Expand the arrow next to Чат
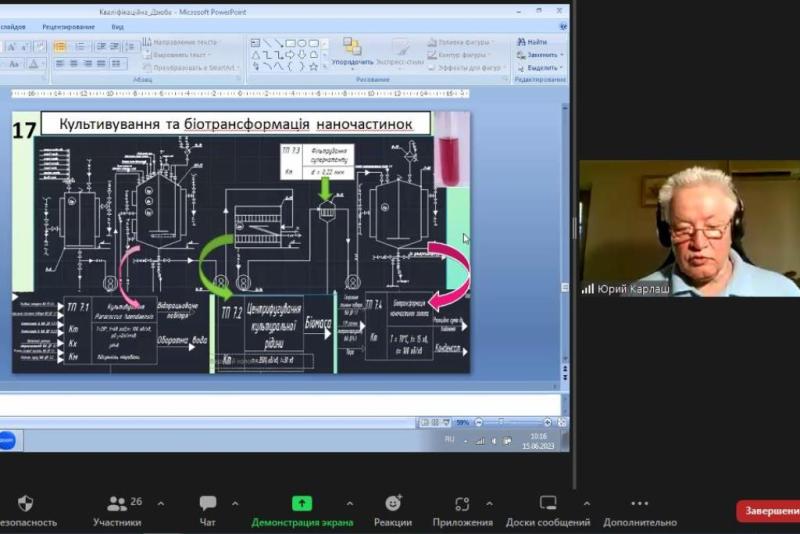Screen dimensions: 800x534 coord(235,503)
